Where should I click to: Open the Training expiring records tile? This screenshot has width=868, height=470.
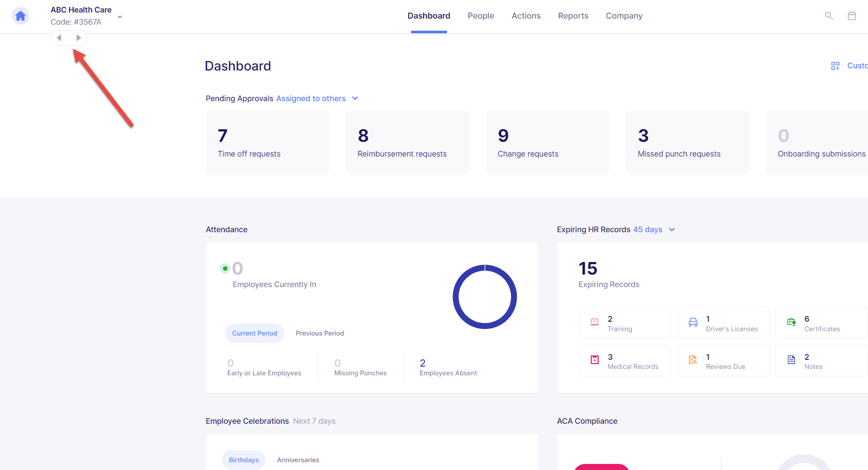click(x=625, y=323)
